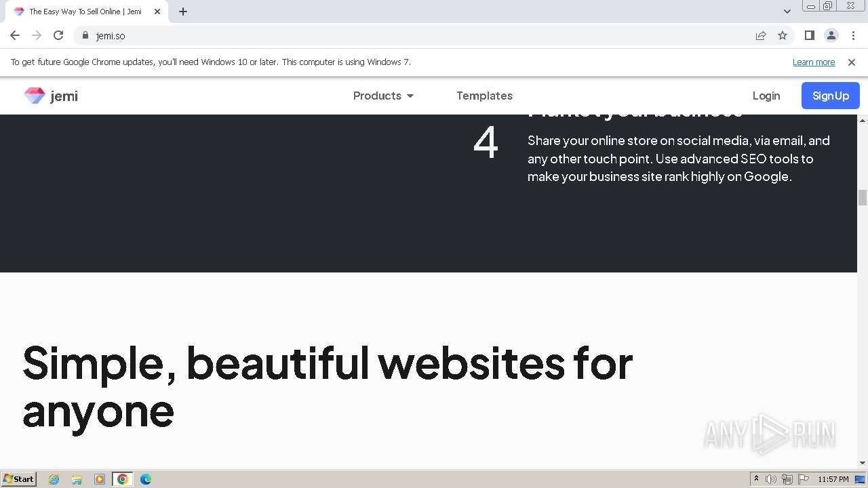Image resolution: width=868 pixels, height=488 pixels.
Task: Open Windows Media Player from the taskbar
Action: click(100, 479)
